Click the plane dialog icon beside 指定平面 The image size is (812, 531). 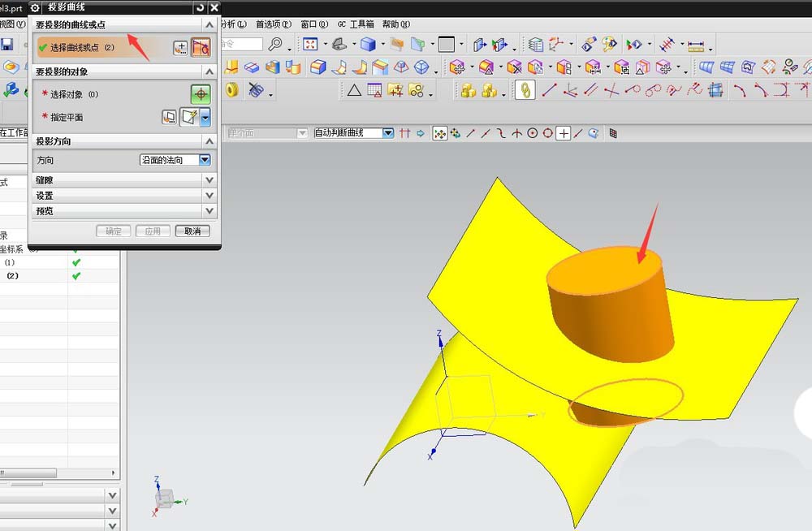tap(169, 117)
